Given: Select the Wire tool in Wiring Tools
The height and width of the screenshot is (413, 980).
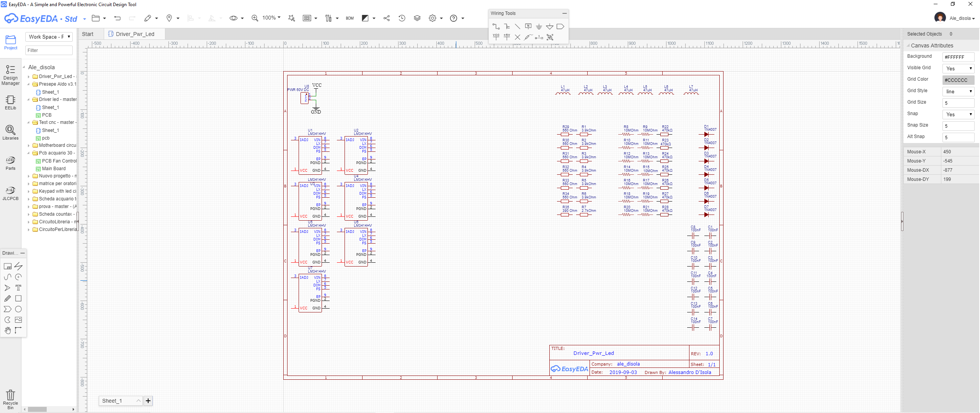Looking at the screenshot, I should coord(496,26).
